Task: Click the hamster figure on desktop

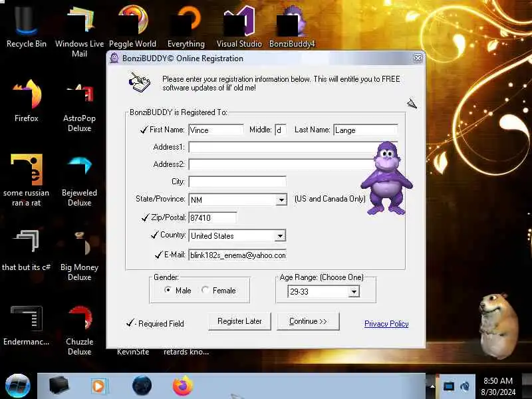Action: coord(498,326)
